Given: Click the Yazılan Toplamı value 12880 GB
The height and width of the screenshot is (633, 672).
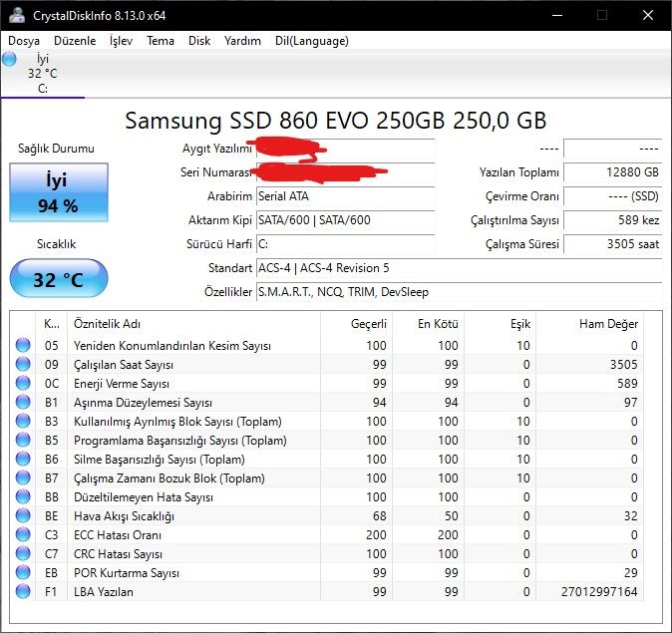Looking at the screenshot, I should [613, 172].
